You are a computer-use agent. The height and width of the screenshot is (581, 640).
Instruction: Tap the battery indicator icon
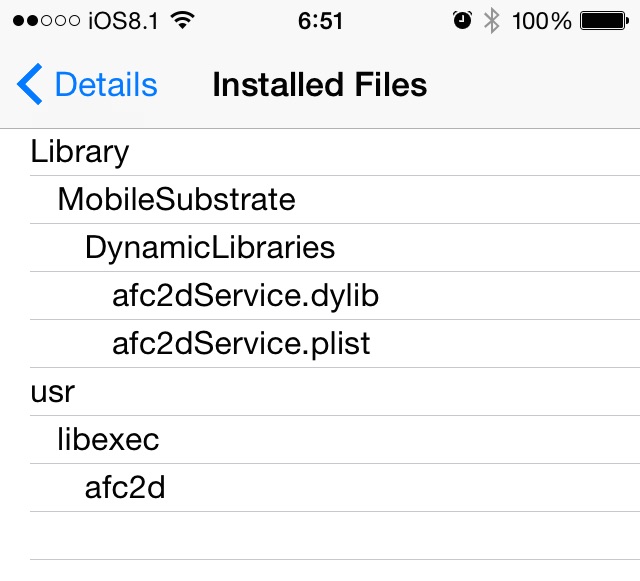604,20
